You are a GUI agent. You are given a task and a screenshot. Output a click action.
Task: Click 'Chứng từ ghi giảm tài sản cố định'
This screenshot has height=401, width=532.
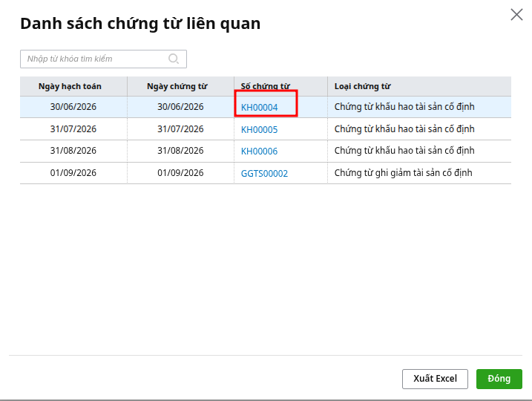tap(403, 173)
